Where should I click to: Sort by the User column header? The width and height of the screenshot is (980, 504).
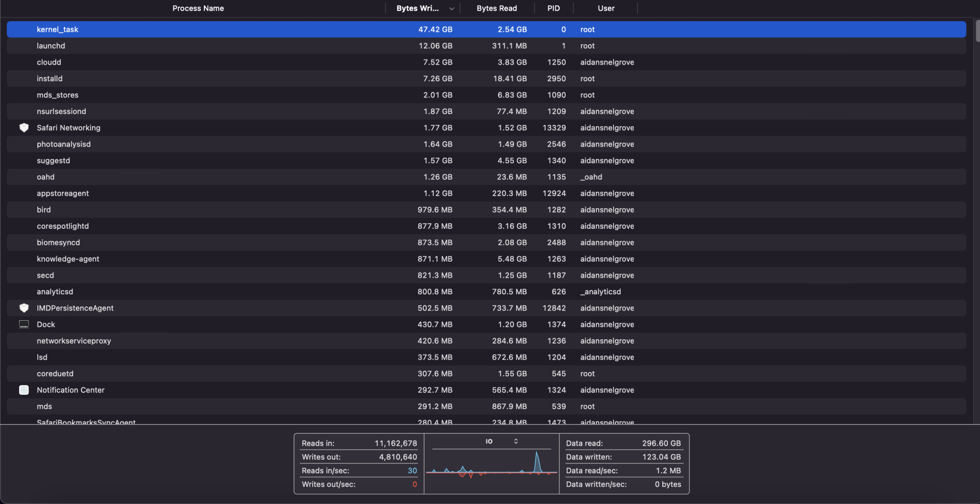(x=606, y=8)
